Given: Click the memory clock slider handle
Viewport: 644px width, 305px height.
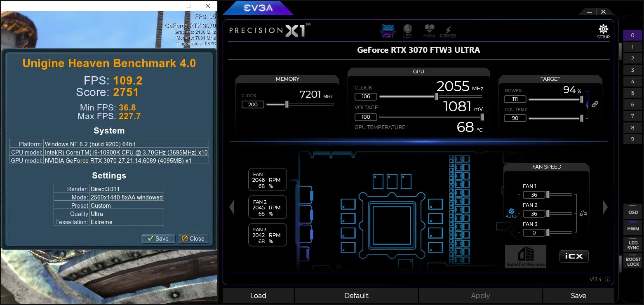Looking at the screenshot, I should coord(287,104).
